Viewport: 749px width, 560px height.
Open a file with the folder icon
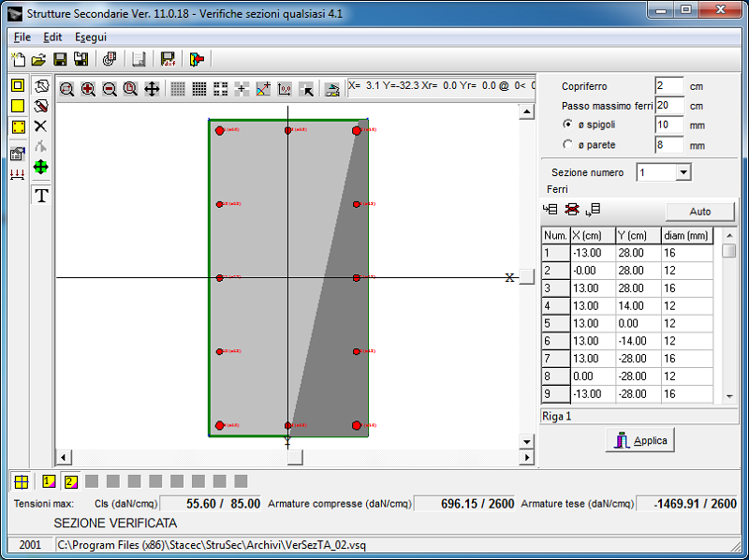coord(38,59)
